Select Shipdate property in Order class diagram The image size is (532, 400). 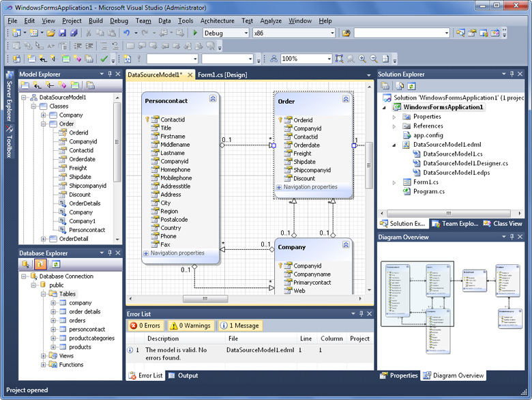304,162
